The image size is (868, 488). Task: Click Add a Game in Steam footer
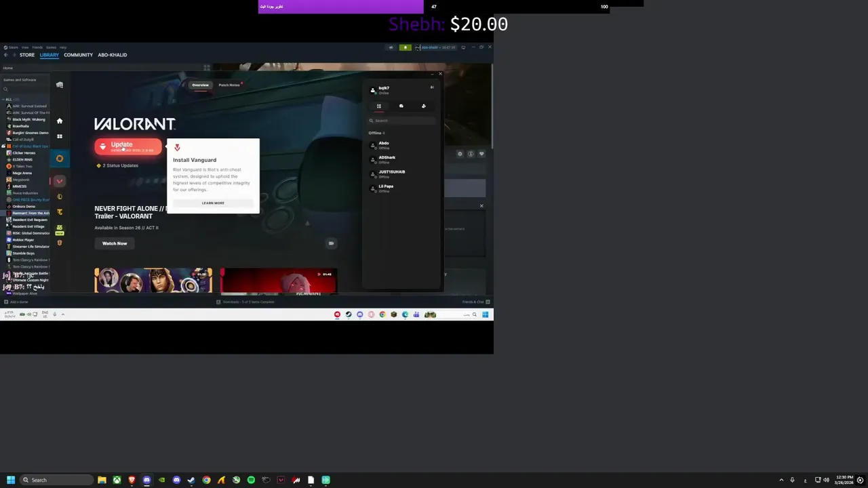click(x=16, y=302)
